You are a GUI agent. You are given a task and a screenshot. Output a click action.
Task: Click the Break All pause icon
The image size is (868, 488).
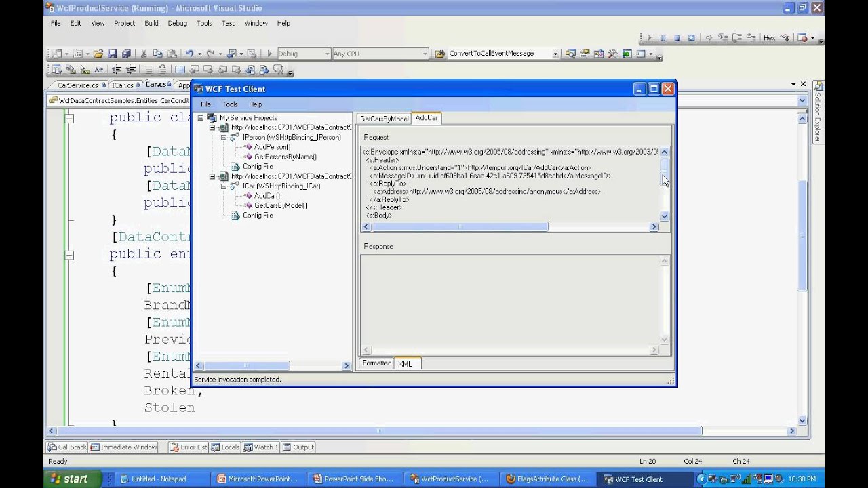pos(663,38)
